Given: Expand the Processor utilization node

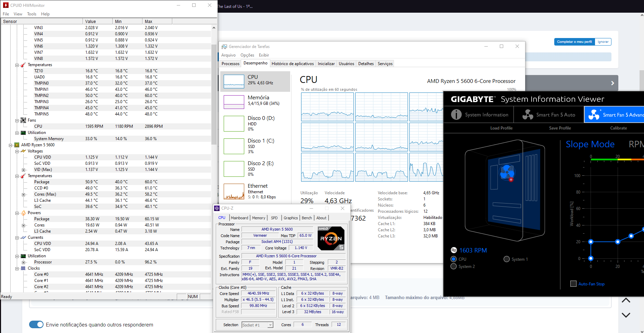Looking at the screenshot, I should [x=23, y=262].
